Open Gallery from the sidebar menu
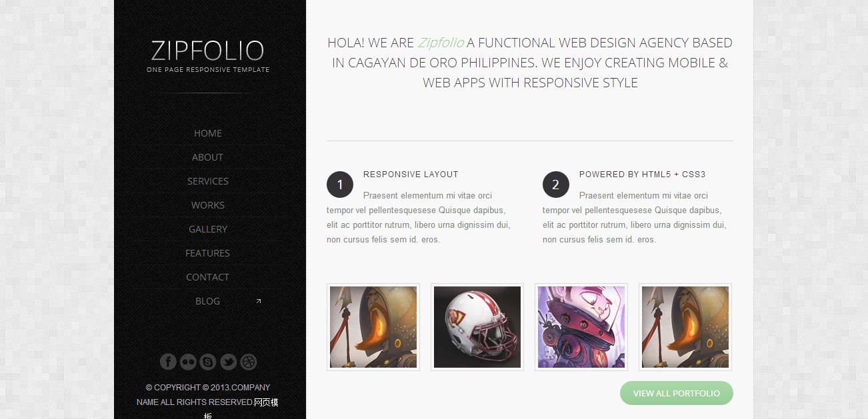 coord(208,229)
